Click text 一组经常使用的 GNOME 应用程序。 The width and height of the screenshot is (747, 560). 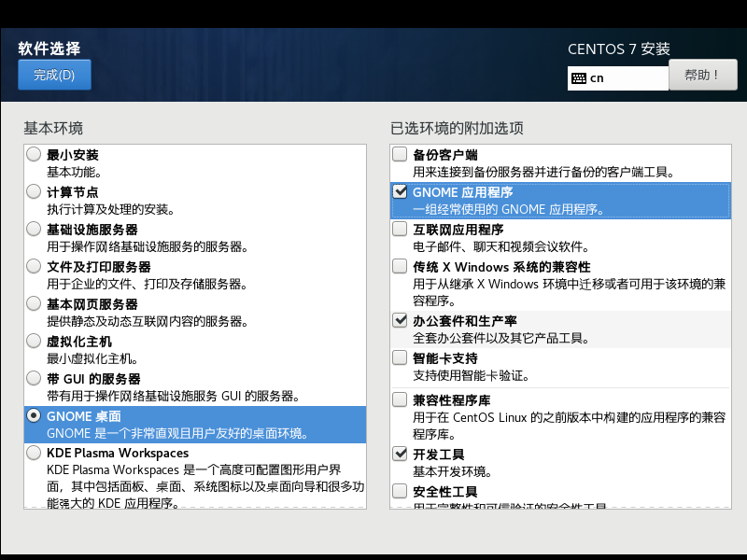click(508, 209)
